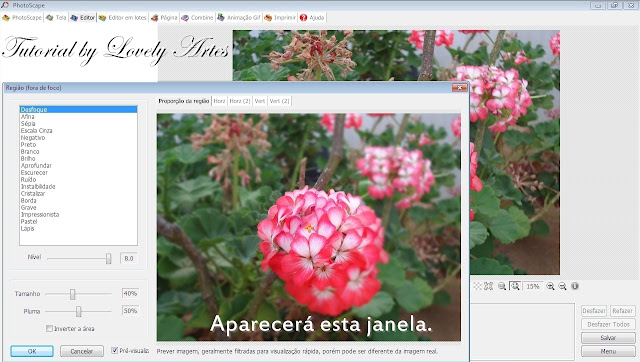Screen dimensions: 640x362
Task: Click the Refazer button in main window
Action: (x=622, y=311)
